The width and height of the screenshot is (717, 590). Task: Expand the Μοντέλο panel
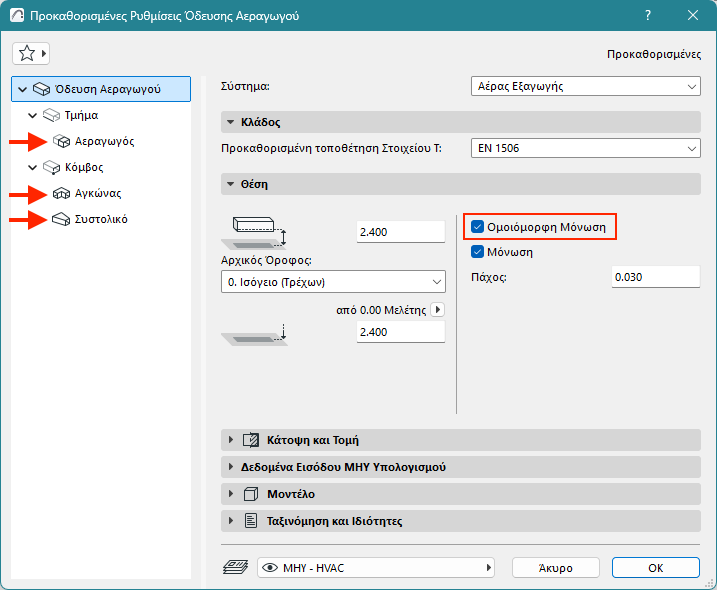click(x=230, y=493)
